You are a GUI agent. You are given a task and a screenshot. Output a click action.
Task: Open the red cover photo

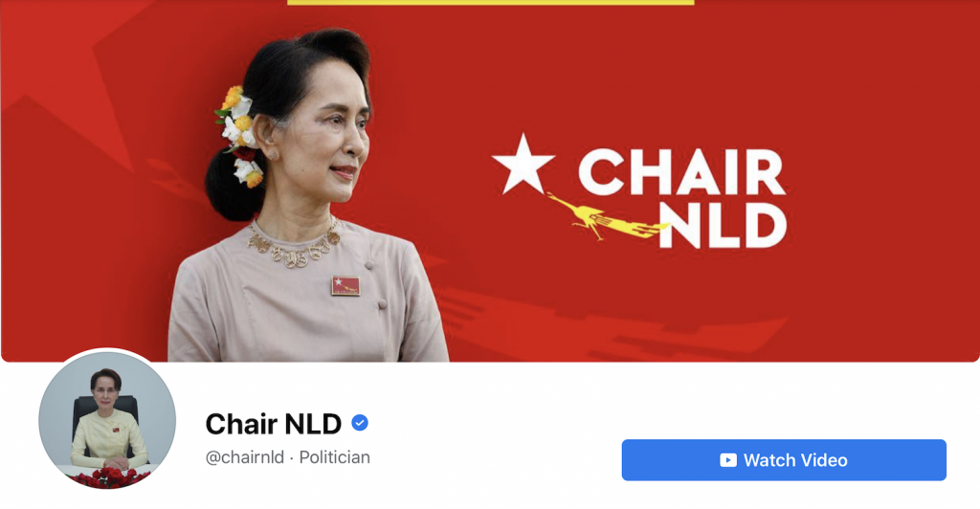tap(490, 181)
